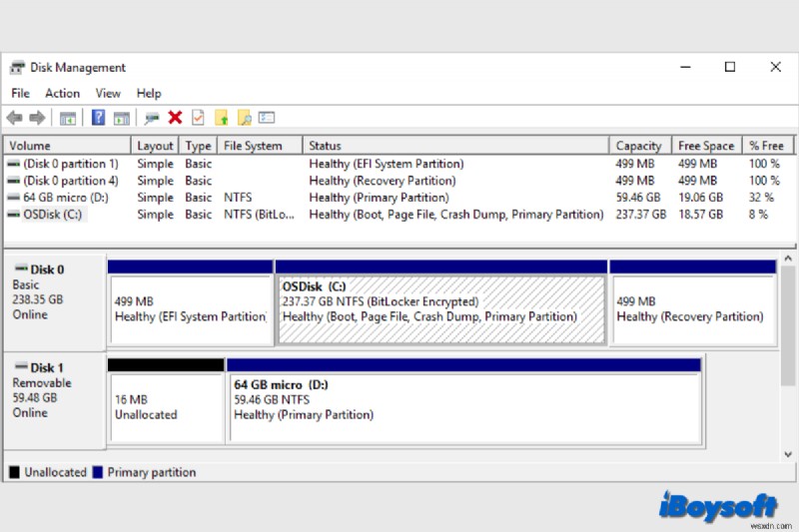Click the black Unallocated legend swatch
The width and height of the screenshot is (799, 532).
click(x=14, y=472)
